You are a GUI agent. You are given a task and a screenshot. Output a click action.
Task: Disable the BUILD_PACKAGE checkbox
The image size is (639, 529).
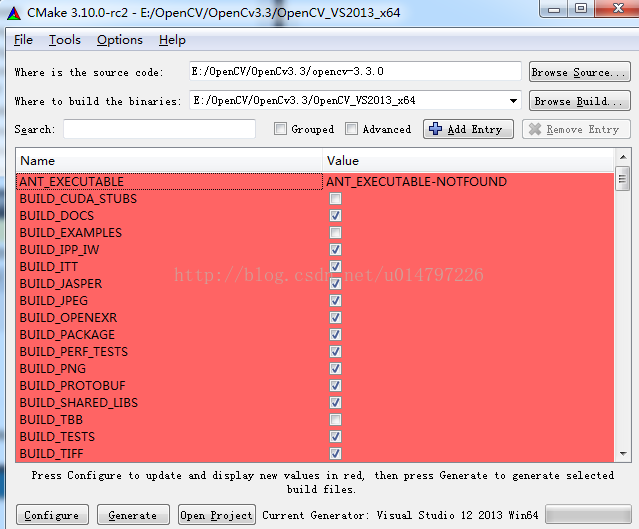tap(335, 335)
